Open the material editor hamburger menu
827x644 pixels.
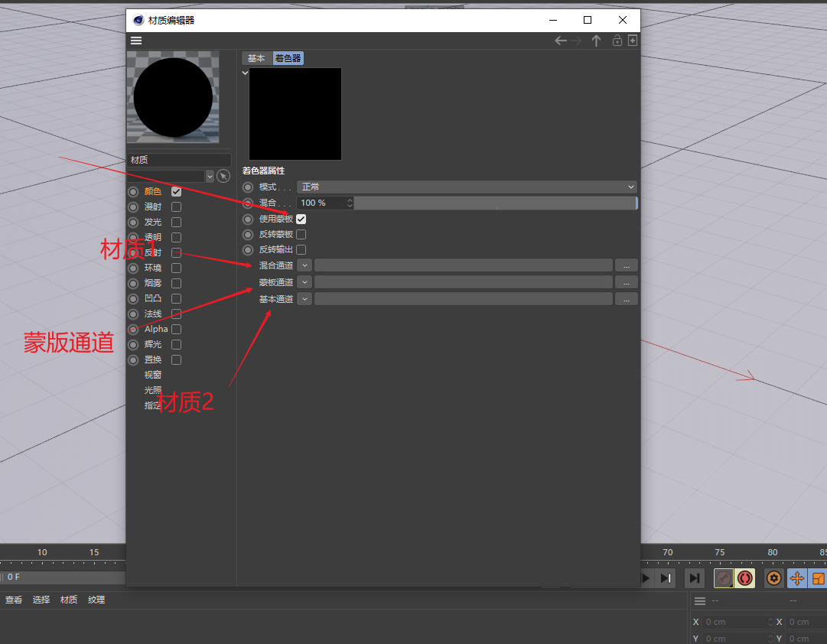(x=136, y=41)
